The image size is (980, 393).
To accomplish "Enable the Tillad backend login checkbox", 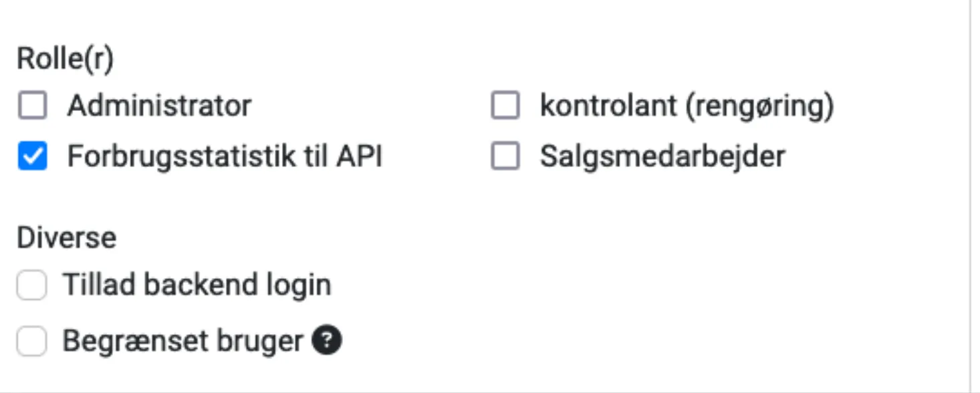I will point(32,285).
